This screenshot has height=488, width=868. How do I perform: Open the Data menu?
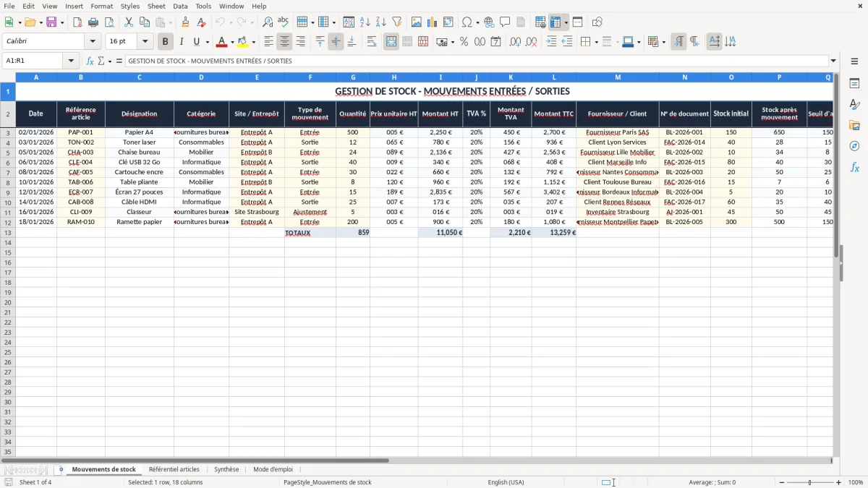click(x=180, y=6)
